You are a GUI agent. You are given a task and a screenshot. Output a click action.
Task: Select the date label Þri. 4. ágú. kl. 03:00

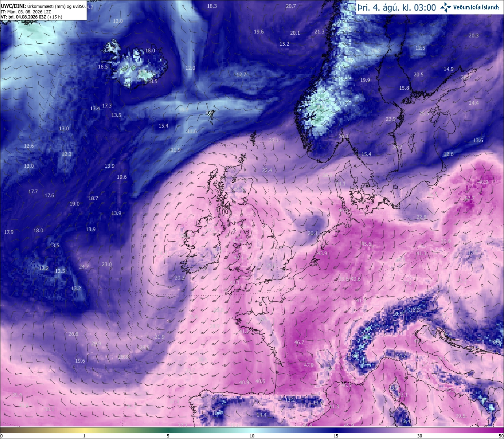coord(397,7)
